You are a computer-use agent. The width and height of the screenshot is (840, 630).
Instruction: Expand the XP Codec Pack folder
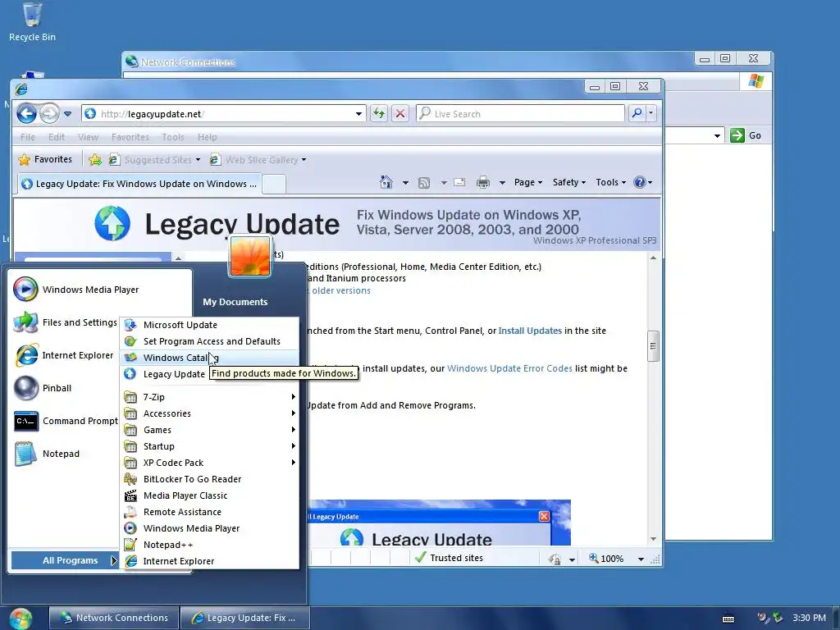click(209, 463)
